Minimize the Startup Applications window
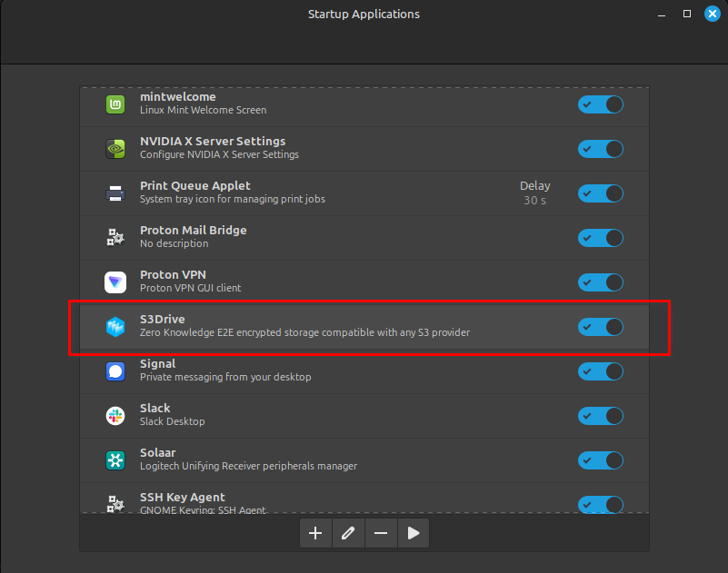This screenshot has width=728, height=573. point(662,15)
